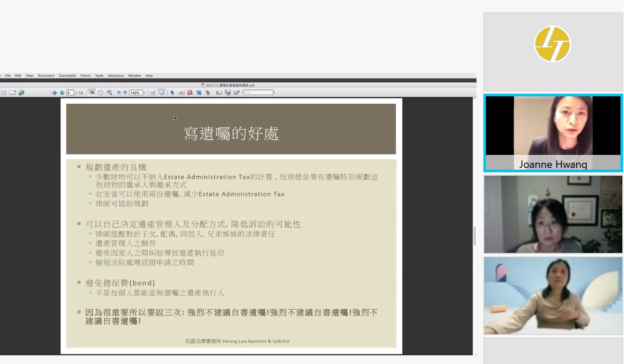Select the Marquee Zoom tool
Screen dimensions: 624x364
(109, 92)
